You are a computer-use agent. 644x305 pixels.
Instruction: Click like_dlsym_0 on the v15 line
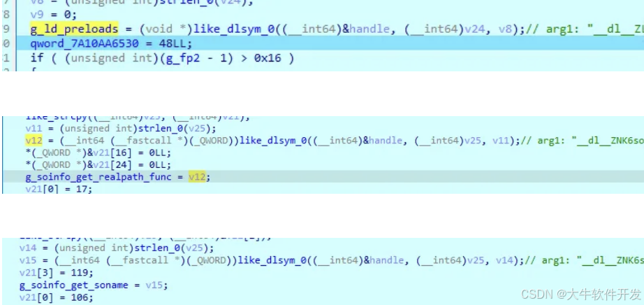click(272, 260)
